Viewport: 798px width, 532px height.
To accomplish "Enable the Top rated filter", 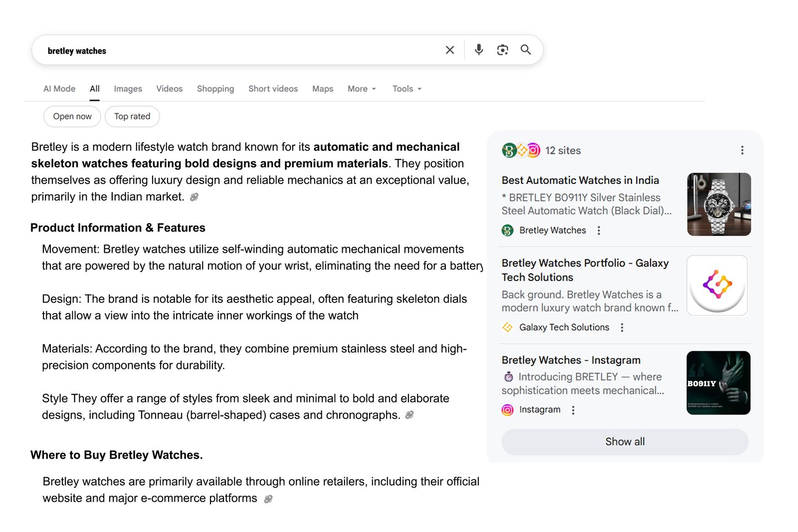I will coord(132,116).
